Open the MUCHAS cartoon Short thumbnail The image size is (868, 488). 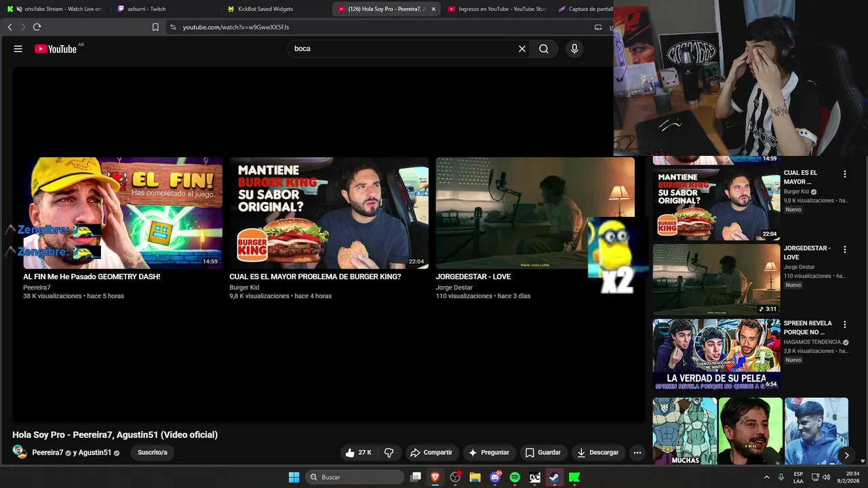coord(685,431)
